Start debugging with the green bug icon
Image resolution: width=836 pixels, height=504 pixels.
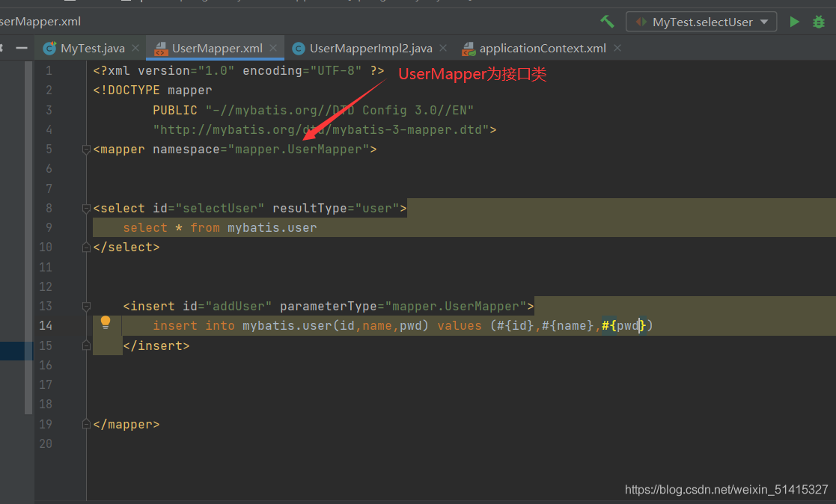(818, 22)
